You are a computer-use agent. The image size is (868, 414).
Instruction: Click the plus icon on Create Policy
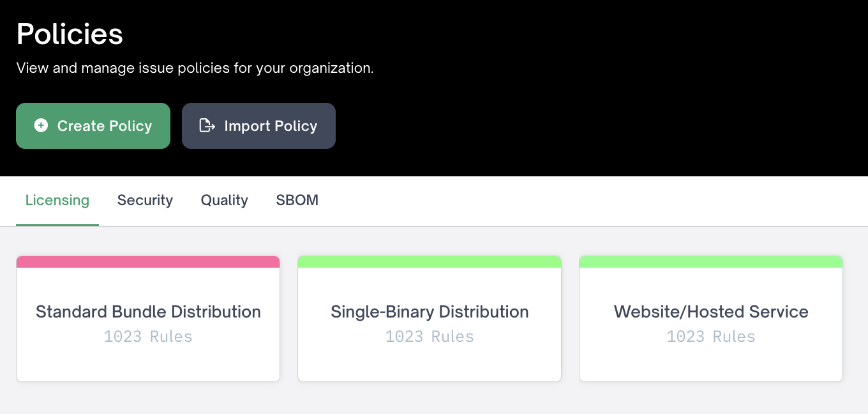coord(41,126)
